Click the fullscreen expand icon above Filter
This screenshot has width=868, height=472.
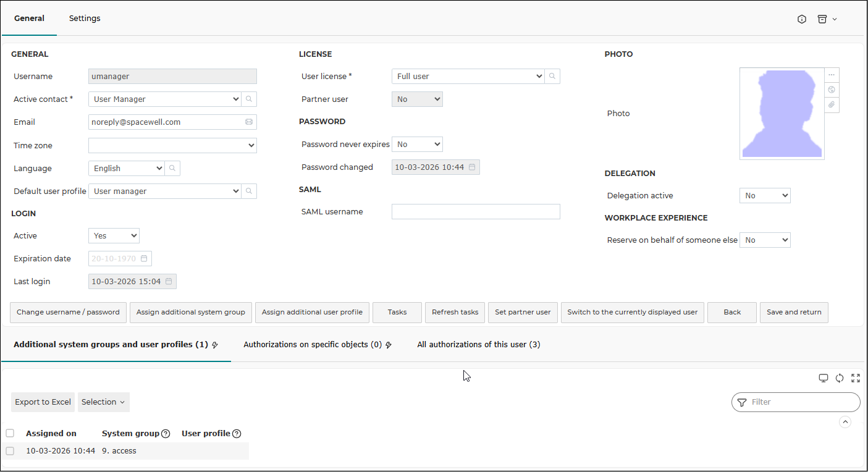856,378
